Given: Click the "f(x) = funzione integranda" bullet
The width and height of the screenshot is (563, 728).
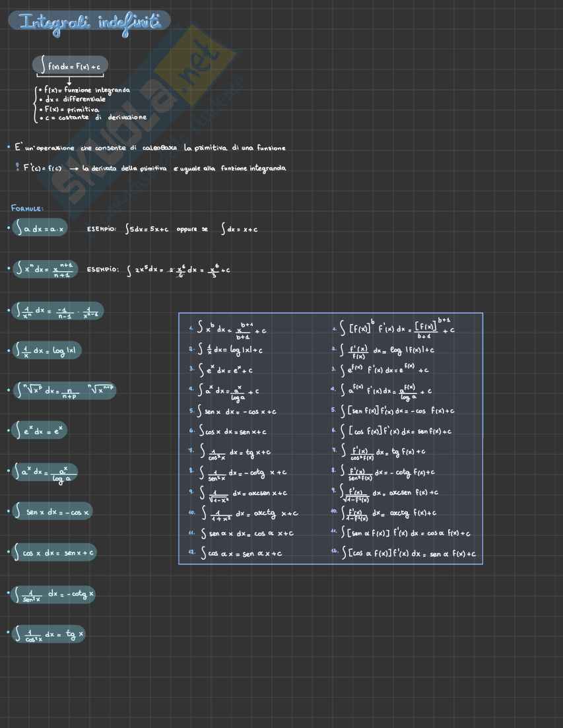Looking at the screenshot, I should click(x=84, y=90).
